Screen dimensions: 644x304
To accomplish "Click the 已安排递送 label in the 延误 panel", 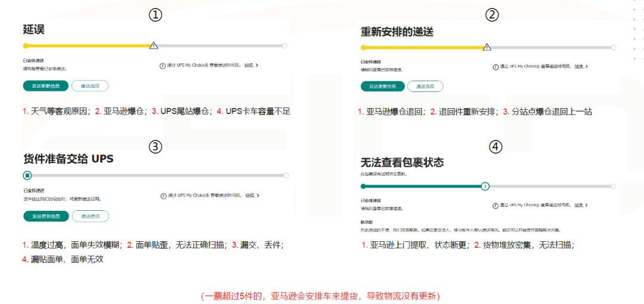I will [x=33, y=61].
